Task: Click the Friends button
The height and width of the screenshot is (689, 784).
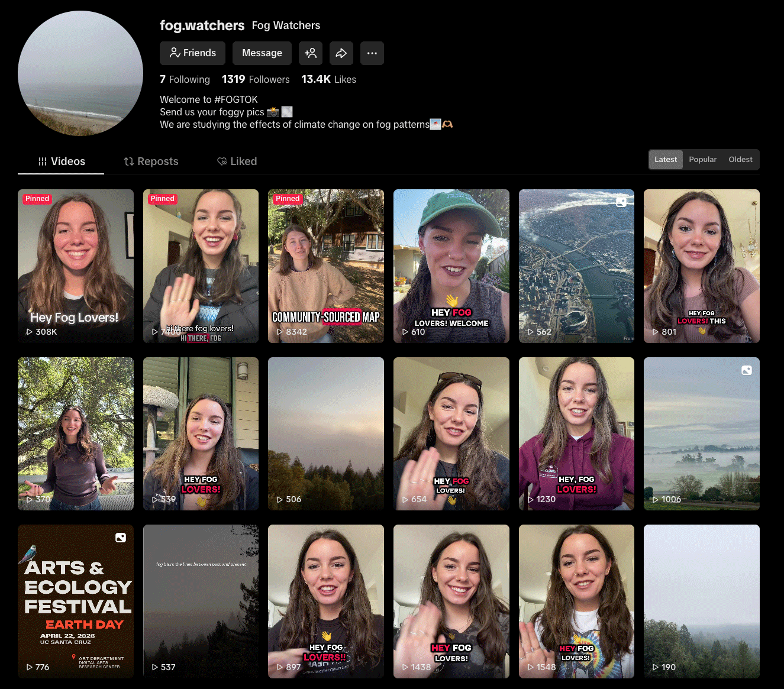Action: 192,53
